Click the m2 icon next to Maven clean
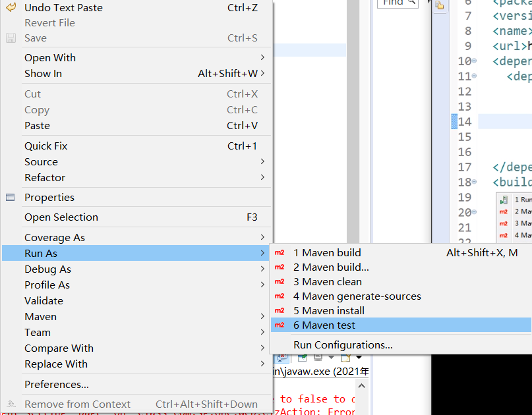 tap(280, 282)
